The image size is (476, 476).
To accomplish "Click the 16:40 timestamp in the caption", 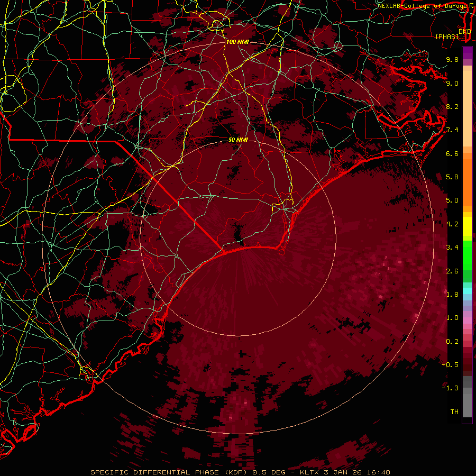I will [x=378, y=472].
